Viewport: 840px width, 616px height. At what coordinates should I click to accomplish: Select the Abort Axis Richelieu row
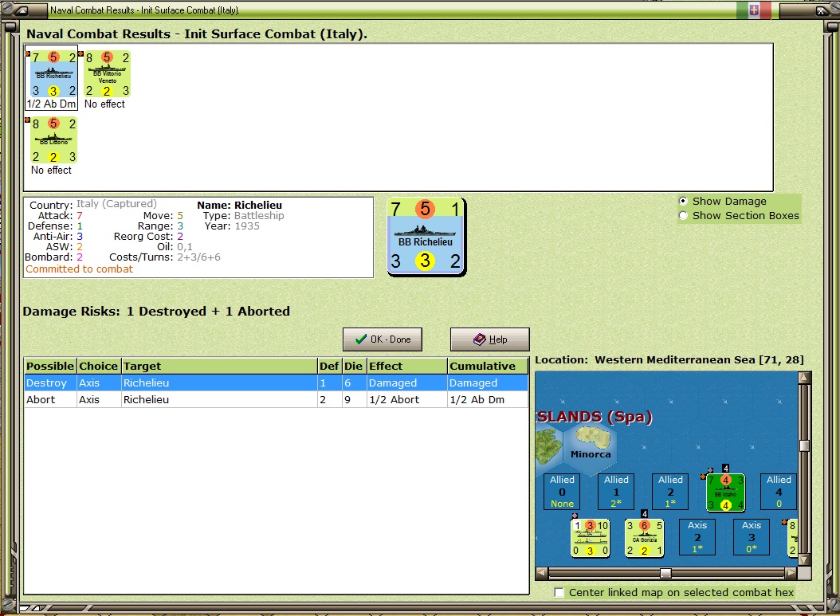276,399
